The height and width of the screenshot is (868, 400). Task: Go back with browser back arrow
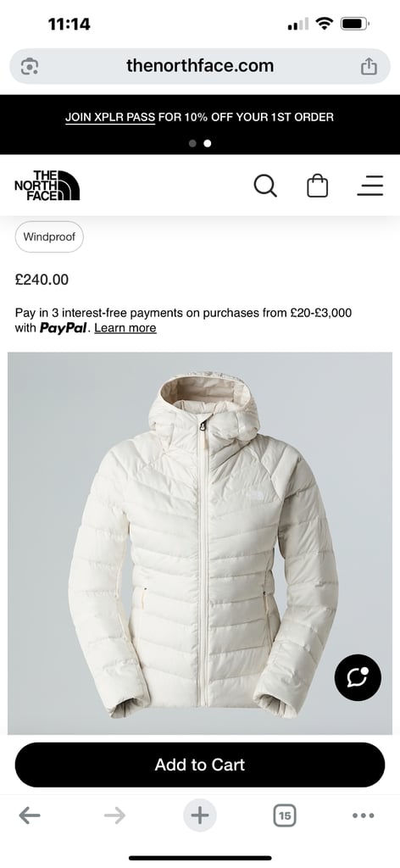point(30,815)
